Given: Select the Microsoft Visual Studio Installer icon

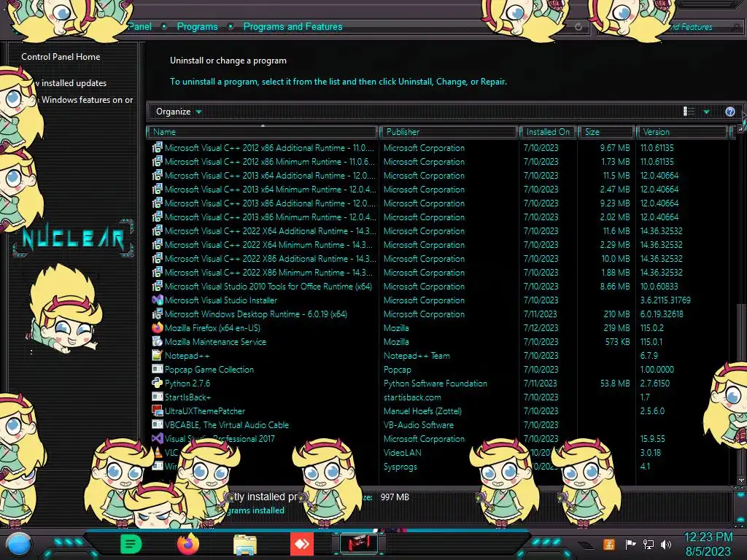Looking at the screenshot, I should tap(158, 300).
